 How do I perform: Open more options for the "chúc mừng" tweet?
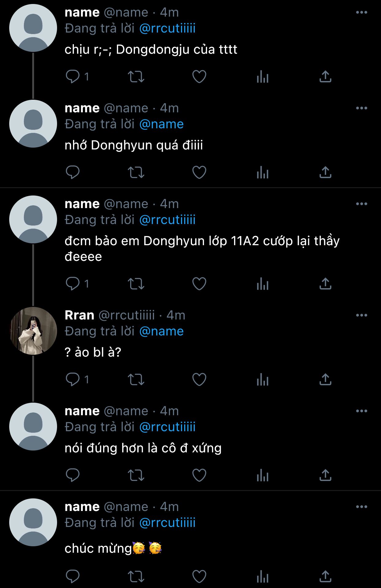[x=362, y=507]
